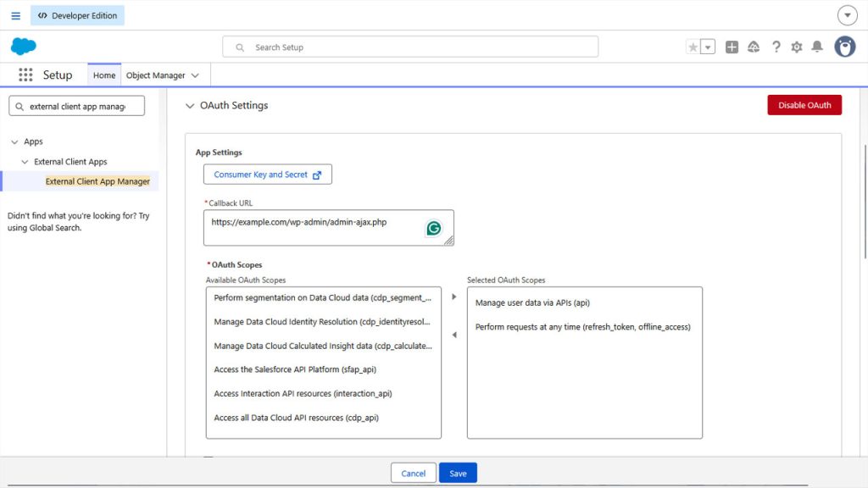868x488 pixels.
Task: Click the Save button
Action: click(458, 473)
